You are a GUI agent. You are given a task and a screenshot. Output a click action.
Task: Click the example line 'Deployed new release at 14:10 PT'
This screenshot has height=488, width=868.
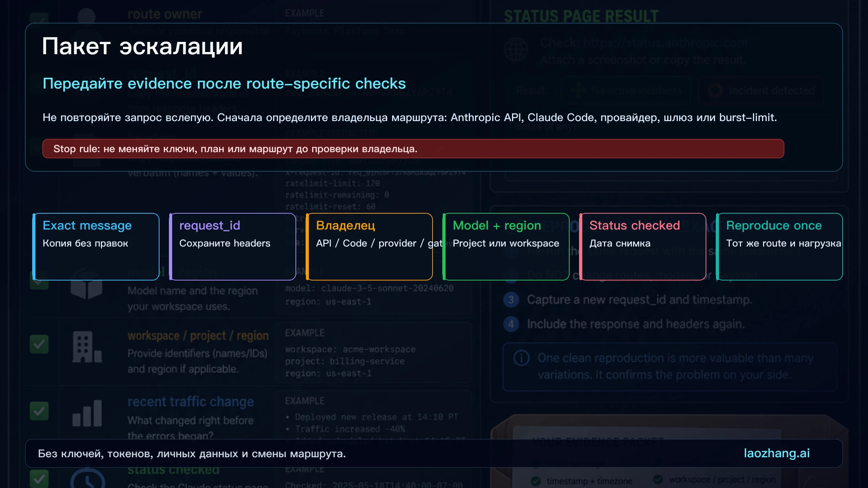coord(376,417)
